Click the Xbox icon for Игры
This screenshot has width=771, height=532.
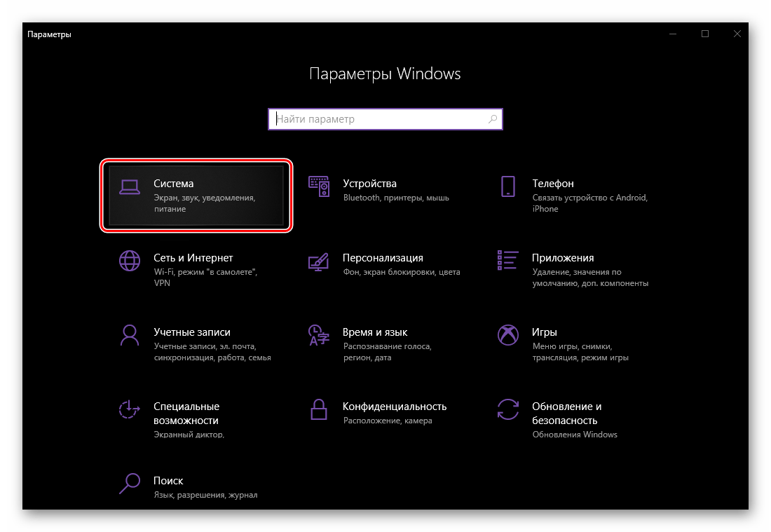[508, 335]
